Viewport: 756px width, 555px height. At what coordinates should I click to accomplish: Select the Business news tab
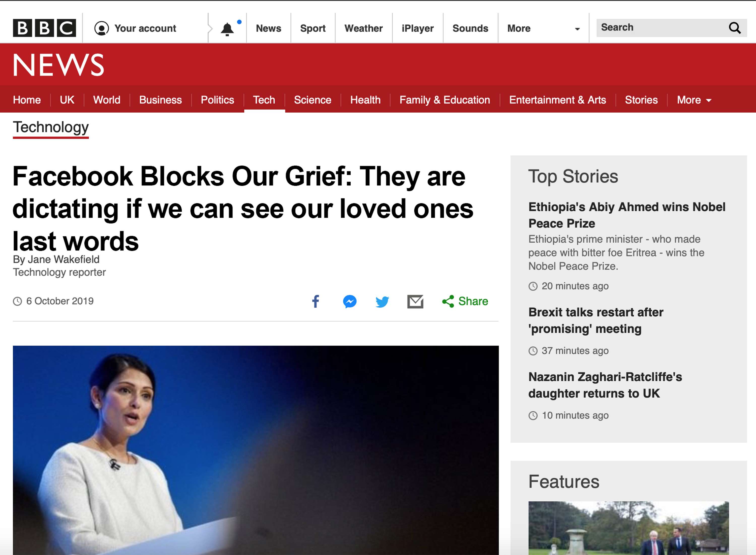161,100
